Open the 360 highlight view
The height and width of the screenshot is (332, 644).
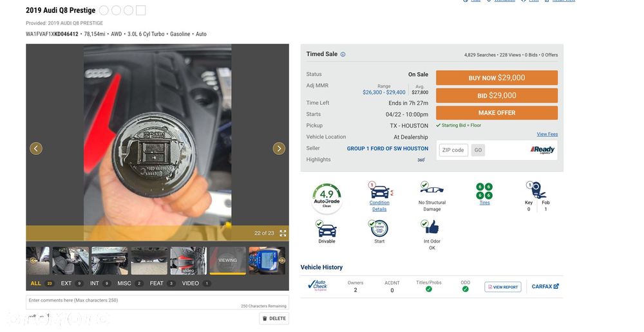tap(421, 160)
